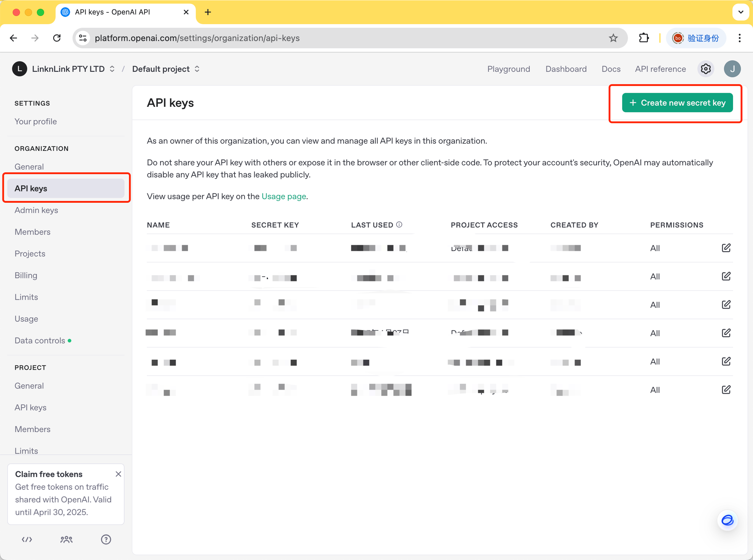The width and height of the screenshot is (753, 560).
Task: Click the Last Used info icon
Action: (399, 224)
